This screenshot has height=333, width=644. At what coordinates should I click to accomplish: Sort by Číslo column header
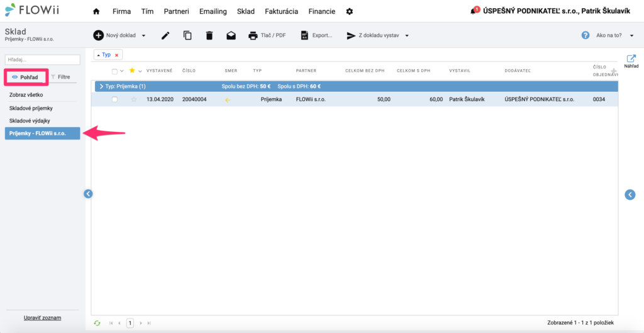point(189,70)
